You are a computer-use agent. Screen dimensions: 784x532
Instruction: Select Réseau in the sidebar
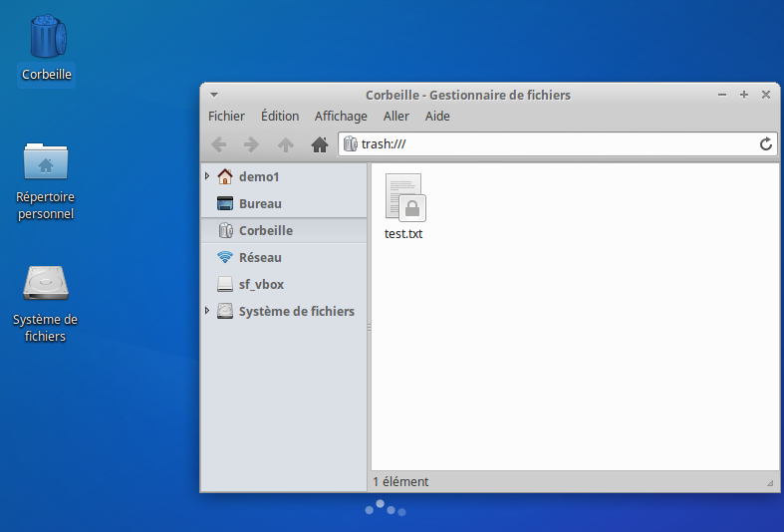pos(259,257)
